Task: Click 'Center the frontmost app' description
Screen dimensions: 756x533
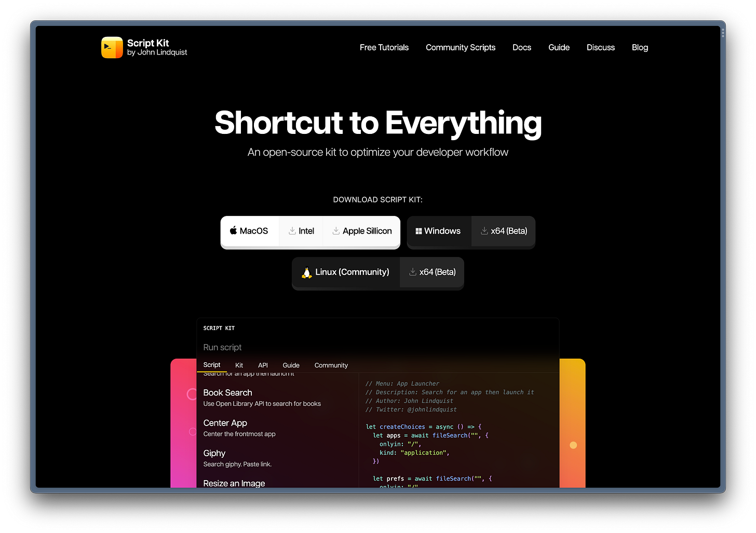Action: tap(239, 434)
